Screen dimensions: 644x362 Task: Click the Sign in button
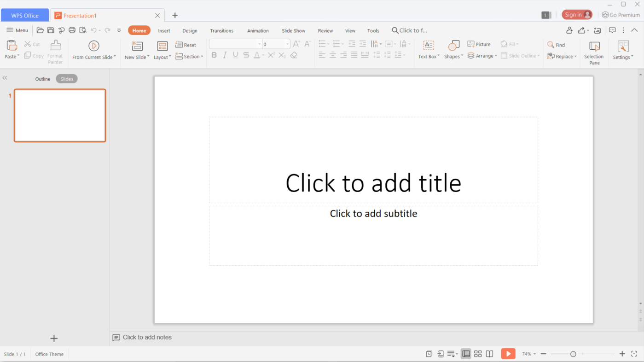[x=577, y=14]
